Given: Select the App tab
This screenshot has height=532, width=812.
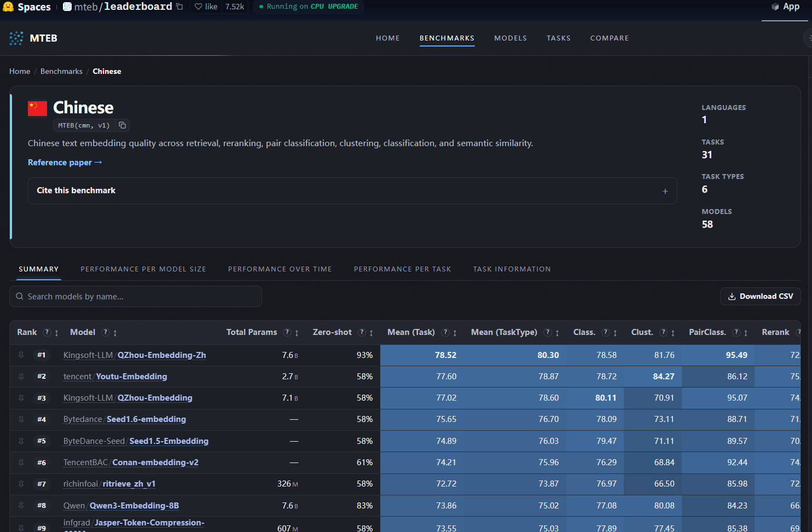Looking at the screenshot, I should [x=785, y=7].
